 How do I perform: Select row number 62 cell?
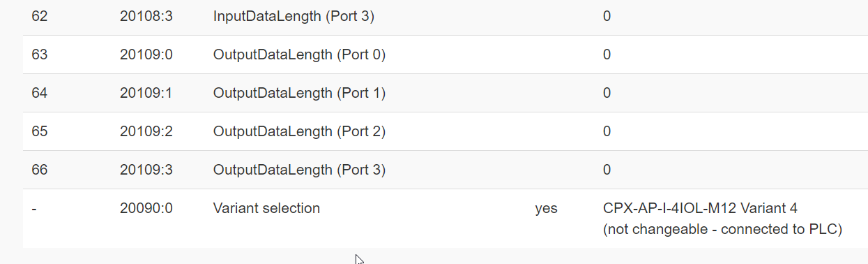39,16
